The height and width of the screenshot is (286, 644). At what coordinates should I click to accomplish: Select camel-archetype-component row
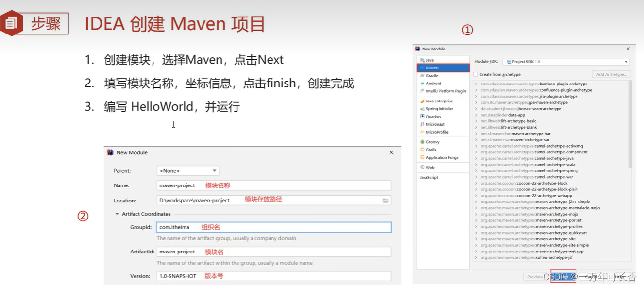pyautogui.click(x=551, y=152)
